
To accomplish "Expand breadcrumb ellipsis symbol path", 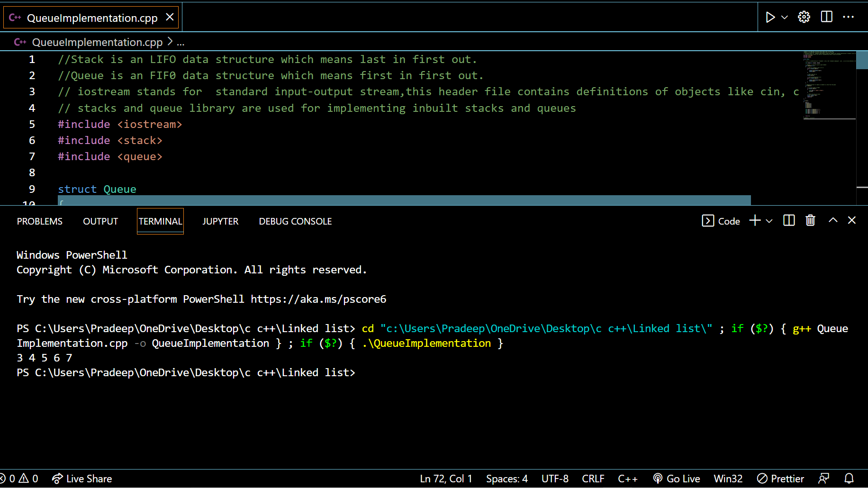I will click(x=181, y=43).
